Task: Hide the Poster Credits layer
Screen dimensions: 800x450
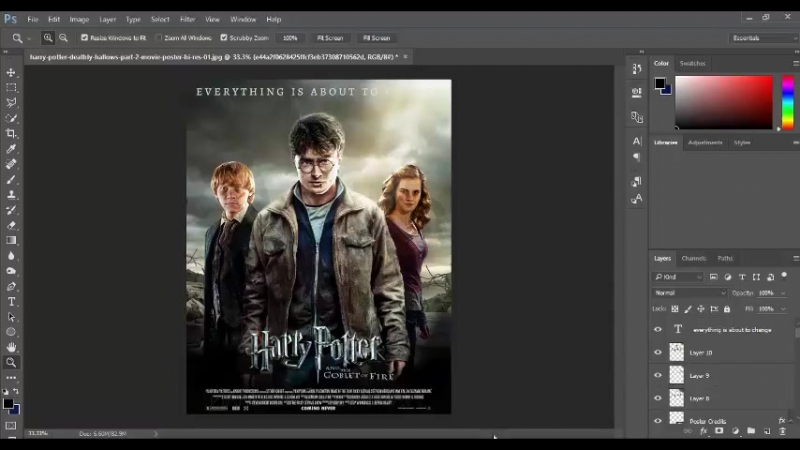Action: pyautogui.click(x=658, y=421)
